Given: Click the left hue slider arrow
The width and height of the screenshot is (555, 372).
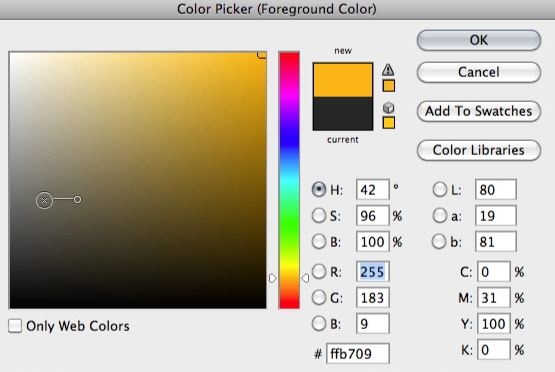Looking at the screenshot, I should 273,278.
